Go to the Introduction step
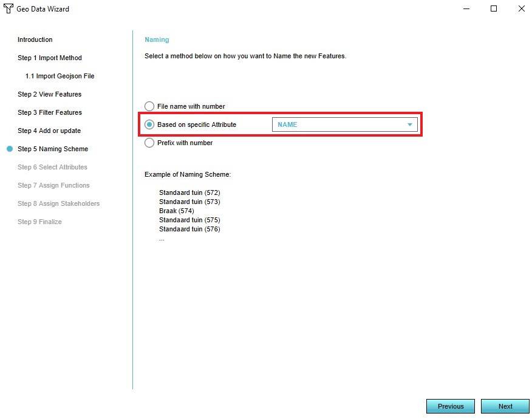The width and height of the screenshot is (532, 419). 35,39
